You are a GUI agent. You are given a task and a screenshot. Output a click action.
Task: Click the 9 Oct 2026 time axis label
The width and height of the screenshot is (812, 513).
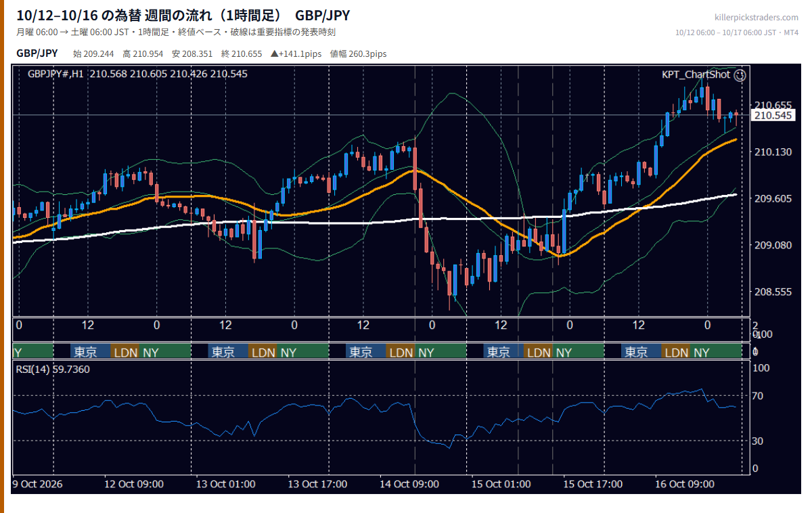(x=37, y=484)
